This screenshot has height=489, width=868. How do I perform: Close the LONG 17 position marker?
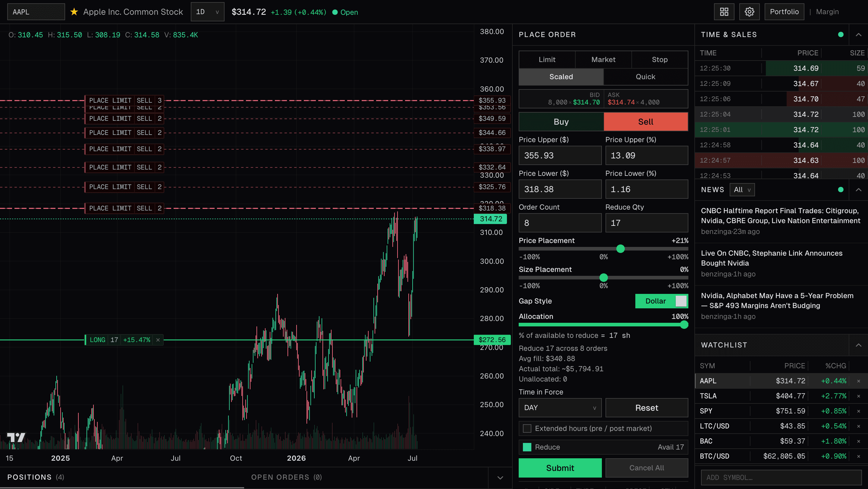158,340
